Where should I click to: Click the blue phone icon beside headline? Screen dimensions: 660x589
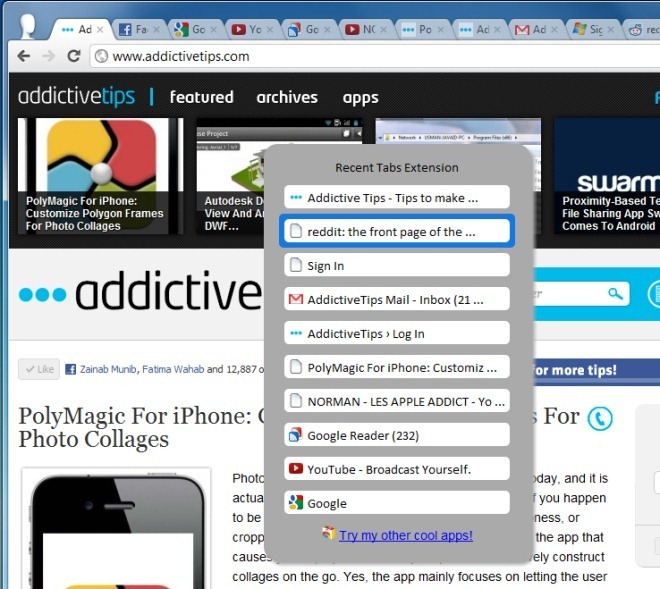click(600, 418)
